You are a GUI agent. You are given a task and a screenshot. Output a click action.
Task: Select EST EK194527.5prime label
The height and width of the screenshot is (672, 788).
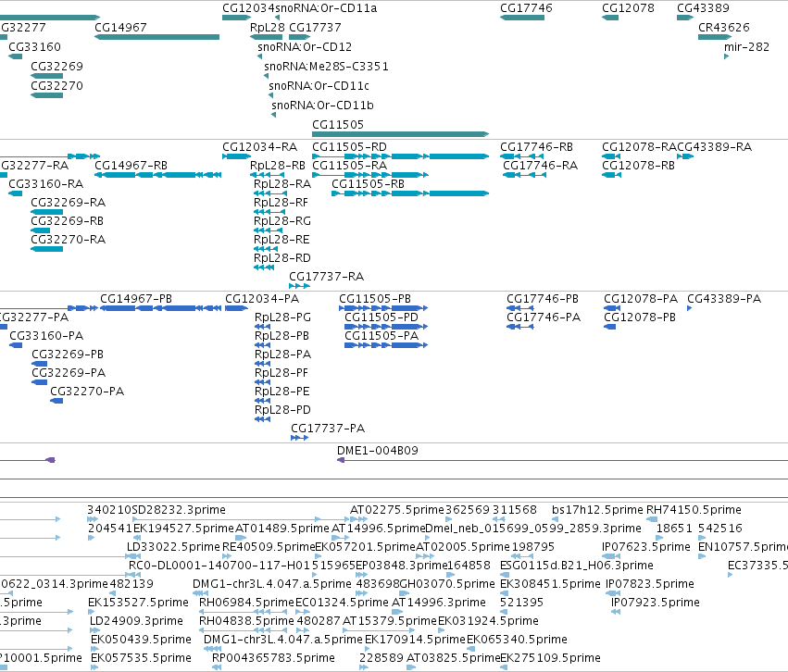183,529
